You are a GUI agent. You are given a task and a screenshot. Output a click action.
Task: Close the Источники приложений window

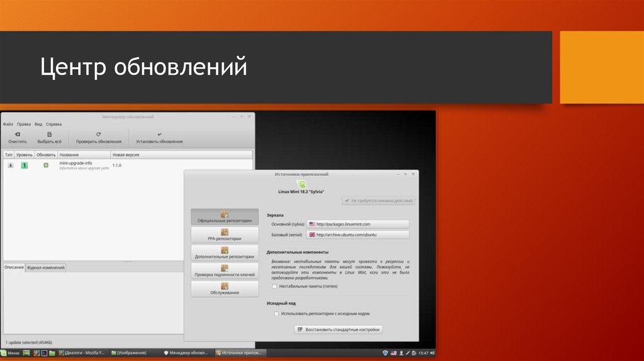click(x=413, y=174)
